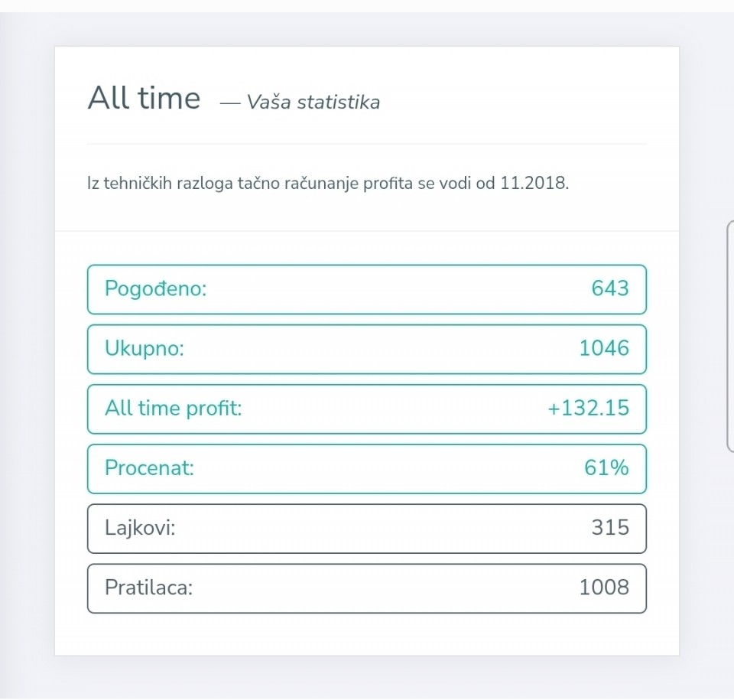Click the divider line under the heading
The width and height of the screenshot is (734, 700).
[x=367, y=144]
